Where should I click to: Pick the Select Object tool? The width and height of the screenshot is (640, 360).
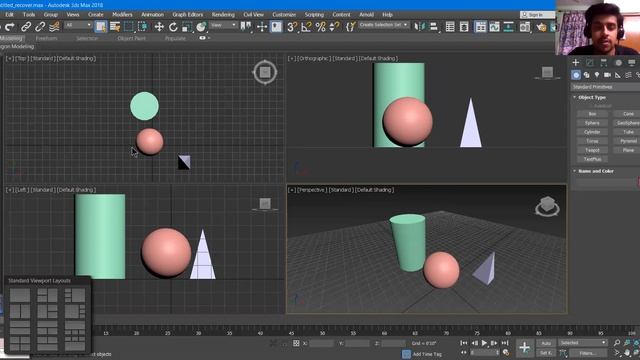pos(100,27)
